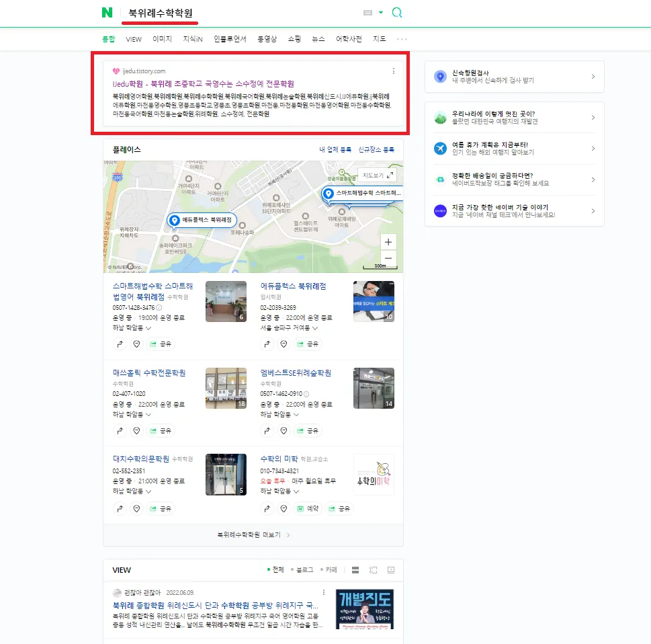The height and width of the screenshot is (644, 651).
Task: Click the Naver N logo
Action: pyautogui.click(x=107, y=13)
